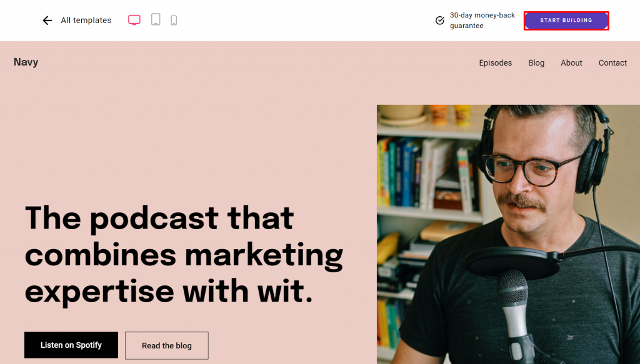Click the podcast host photo
The width and height of the screenshot is (640, 364).
tap(508, 234)
